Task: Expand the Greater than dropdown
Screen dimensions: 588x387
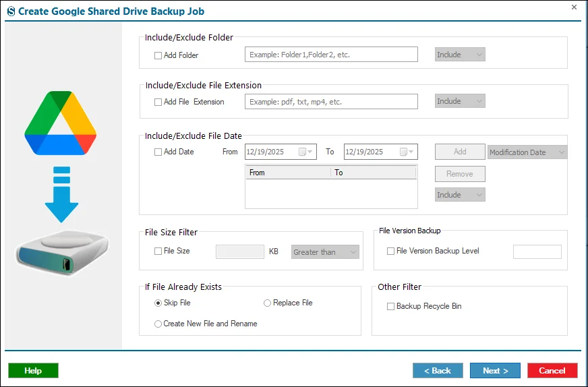Action: click(325, 252)
